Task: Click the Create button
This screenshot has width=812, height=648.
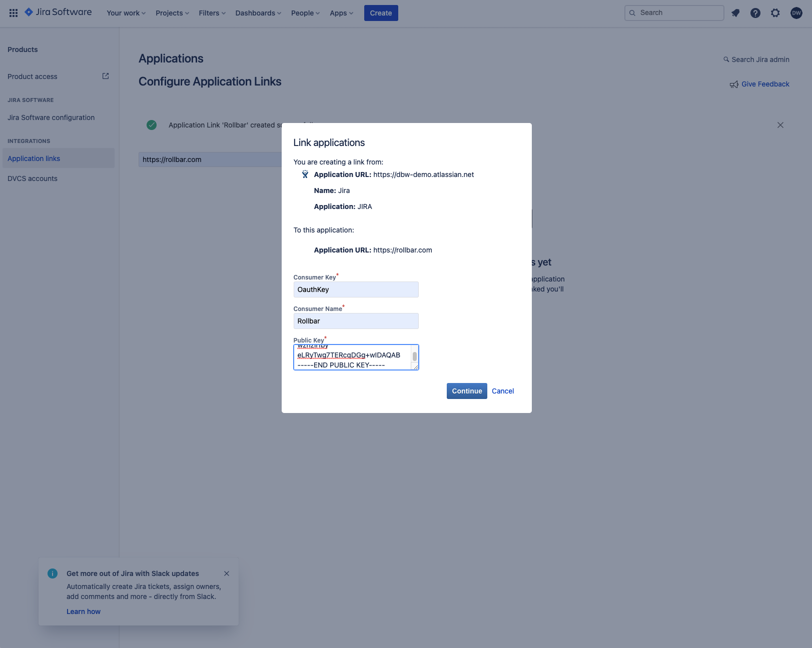Action: pos(381,13)
